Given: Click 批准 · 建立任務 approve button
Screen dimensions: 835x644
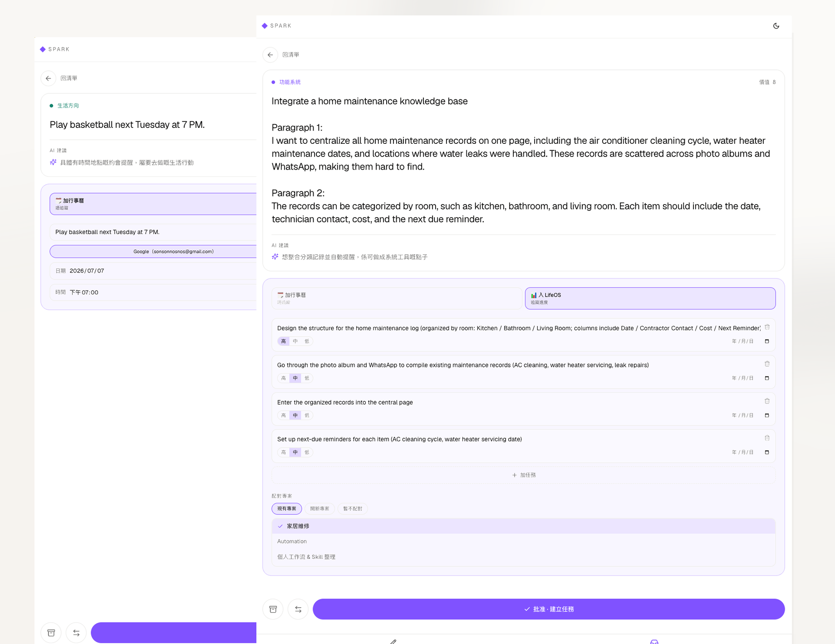Looking at the screenshot, I should tap(549, 609).
